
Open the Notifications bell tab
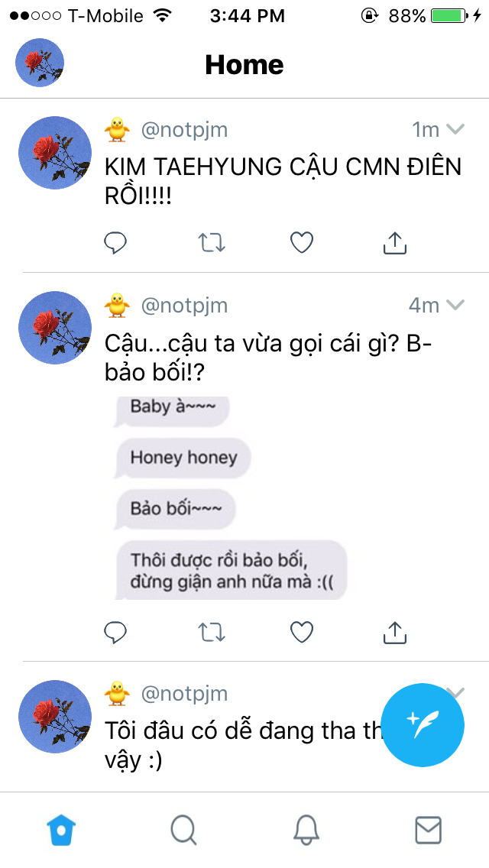[306, 829]
